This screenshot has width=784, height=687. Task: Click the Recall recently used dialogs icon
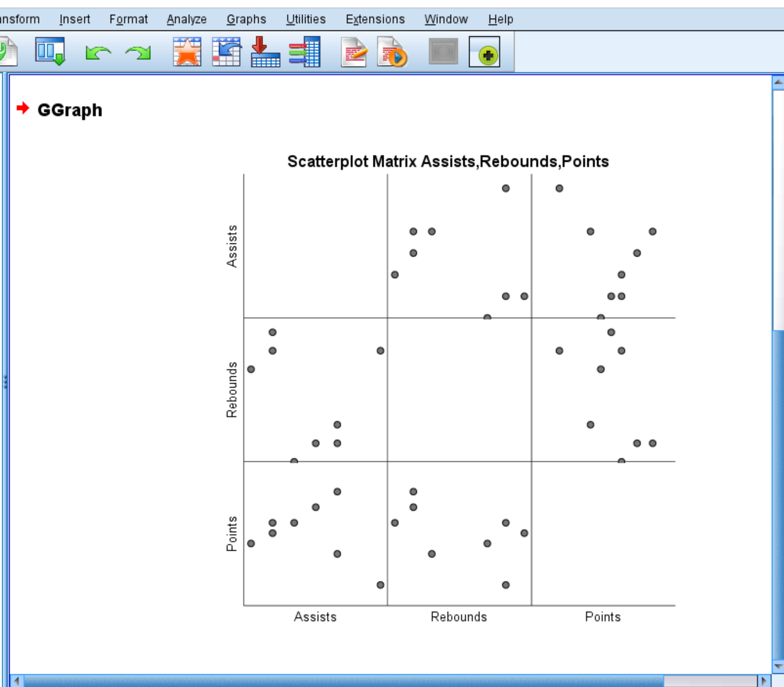pos(50,51)
